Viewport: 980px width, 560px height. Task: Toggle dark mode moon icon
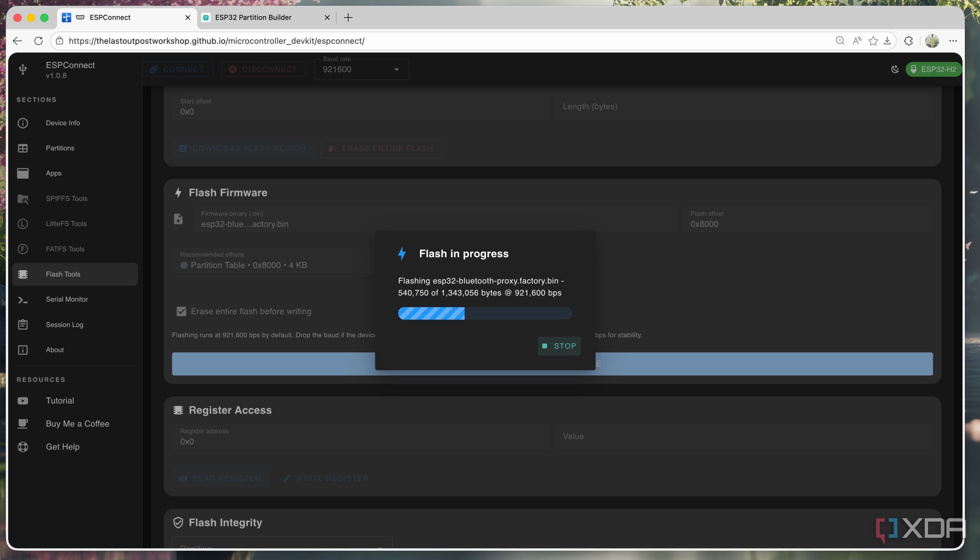(x=895, y=69)
